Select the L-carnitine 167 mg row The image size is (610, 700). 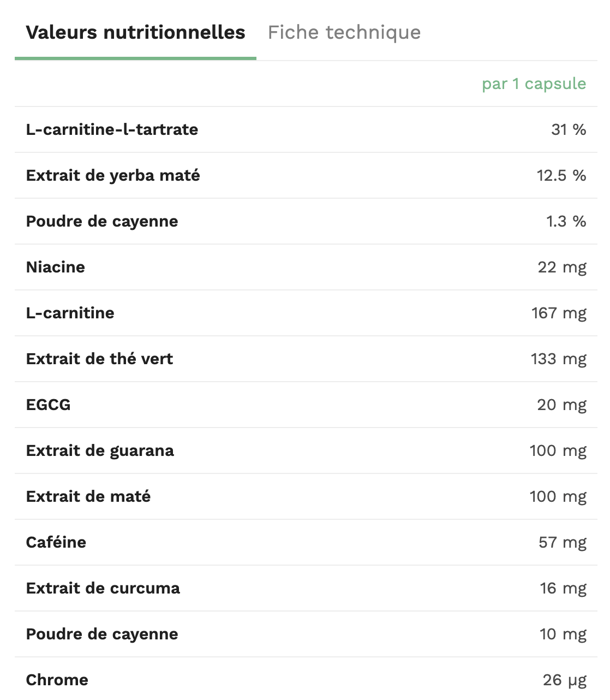306,313
